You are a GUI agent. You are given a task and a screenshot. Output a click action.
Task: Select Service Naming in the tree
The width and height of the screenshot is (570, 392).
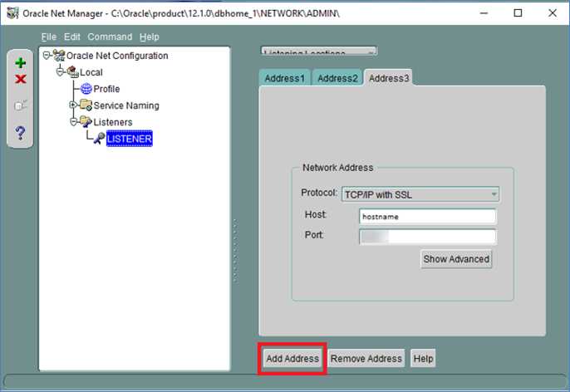(126, 105)
